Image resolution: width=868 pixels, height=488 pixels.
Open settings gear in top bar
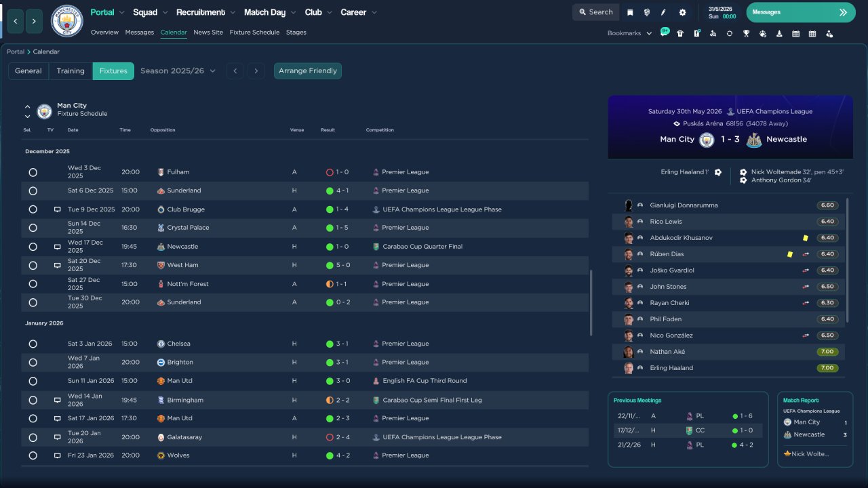[682, 12]
